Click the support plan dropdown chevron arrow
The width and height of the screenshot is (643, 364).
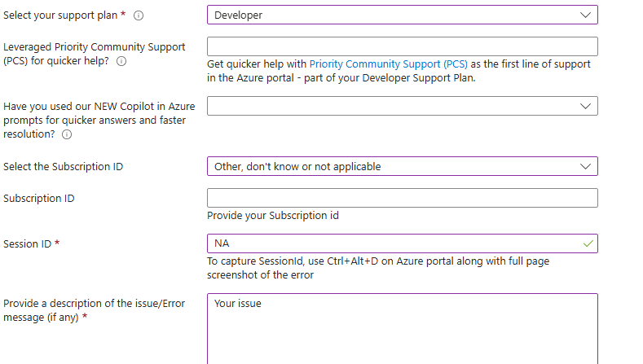click(585, 15)
